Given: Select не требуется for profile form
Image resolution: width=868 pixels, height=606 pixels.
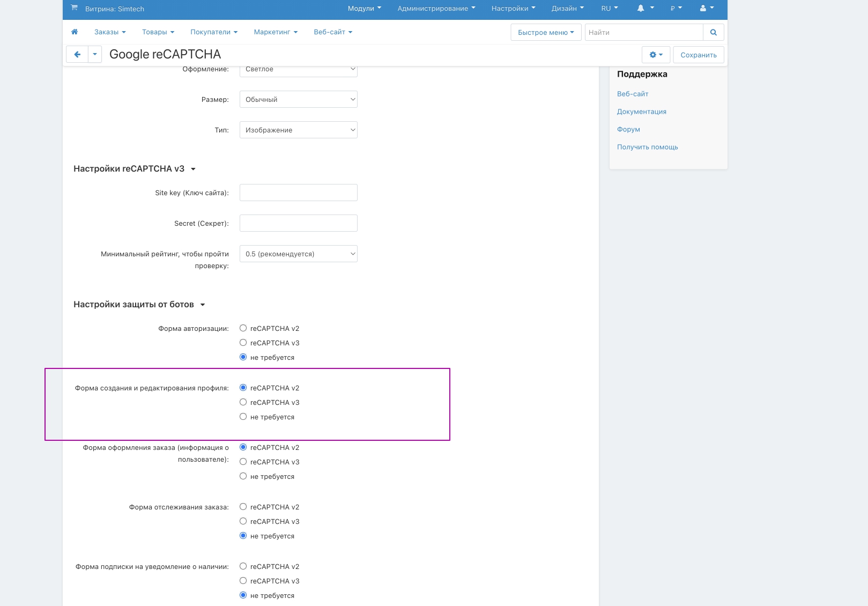Looking at the screenshot, I should tap(243, 417).
